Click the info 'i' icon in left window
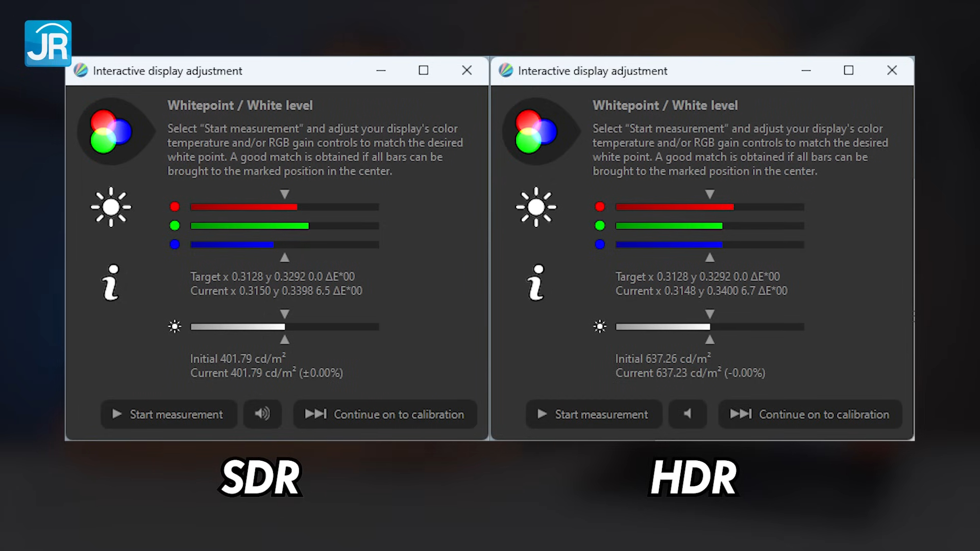 point(111,283)
